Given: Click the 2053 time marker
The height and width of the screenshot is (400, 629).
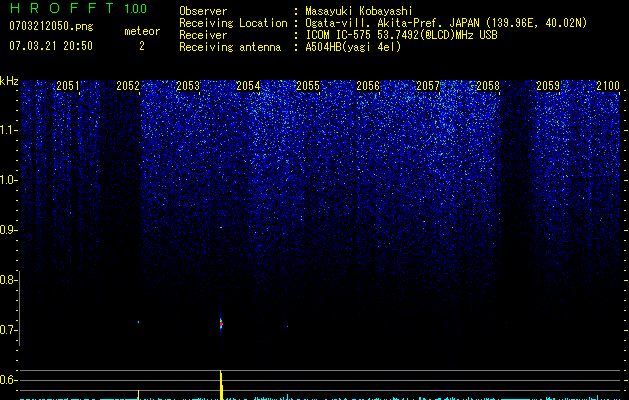Looking at the screenshot, I should [188, 86].
